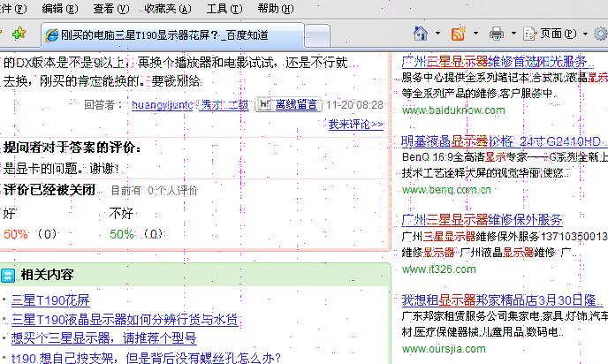Open the 查看(V) menu
The height and width of the screenshot is (364, 608).
[x=110, y=9]
